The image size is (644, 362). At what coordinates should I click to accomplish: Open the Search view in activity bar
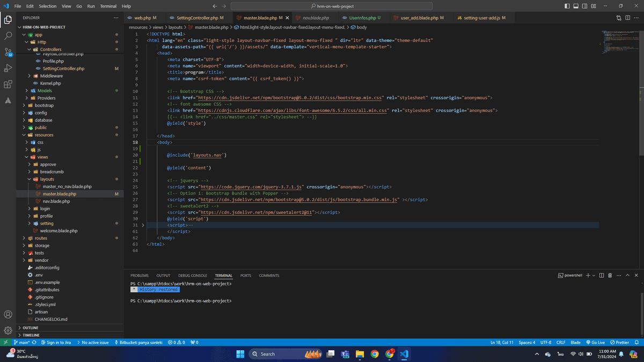pyautogui.click(x=8, y=36)
